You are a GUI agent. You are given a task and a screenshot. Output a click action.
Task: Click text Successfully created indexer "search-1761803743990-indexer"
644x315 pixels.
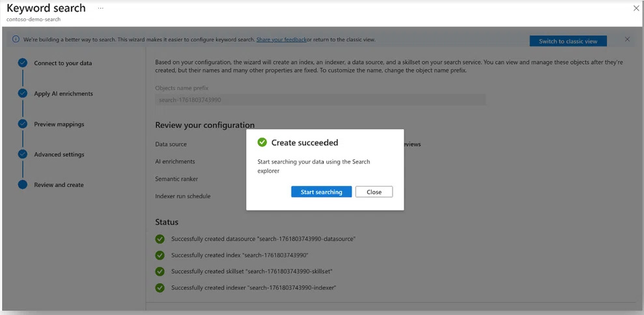[254, 288]
